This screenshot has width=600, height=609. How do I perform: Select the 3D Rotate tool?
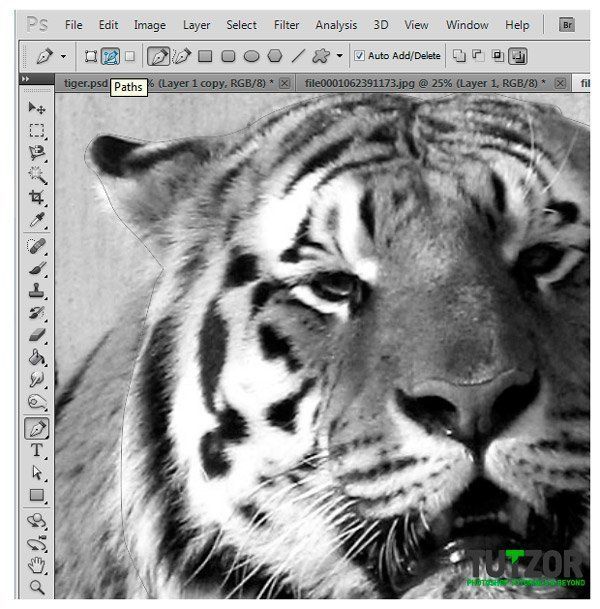(x=37, y=521)
